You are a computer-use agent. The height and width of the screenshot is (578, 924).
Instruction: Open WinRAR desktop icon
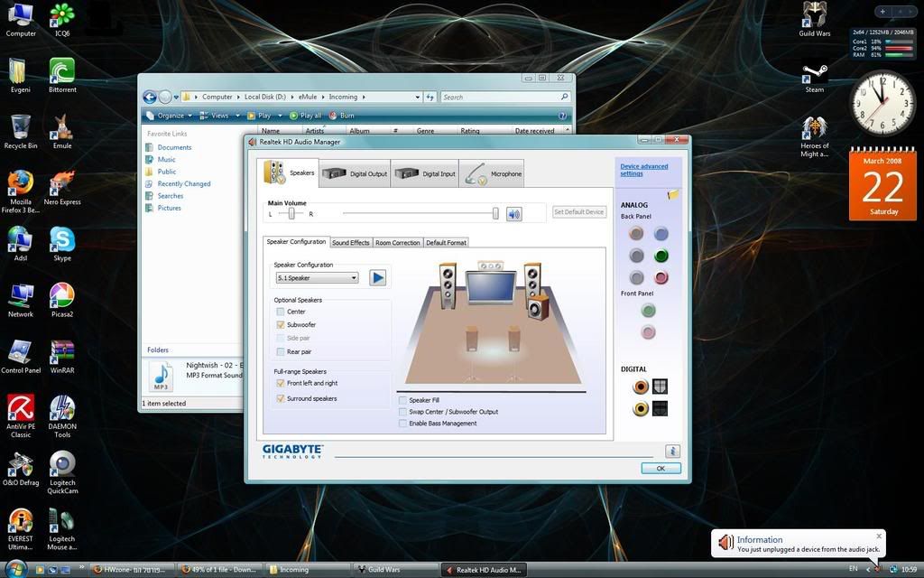tap(62, 356)
